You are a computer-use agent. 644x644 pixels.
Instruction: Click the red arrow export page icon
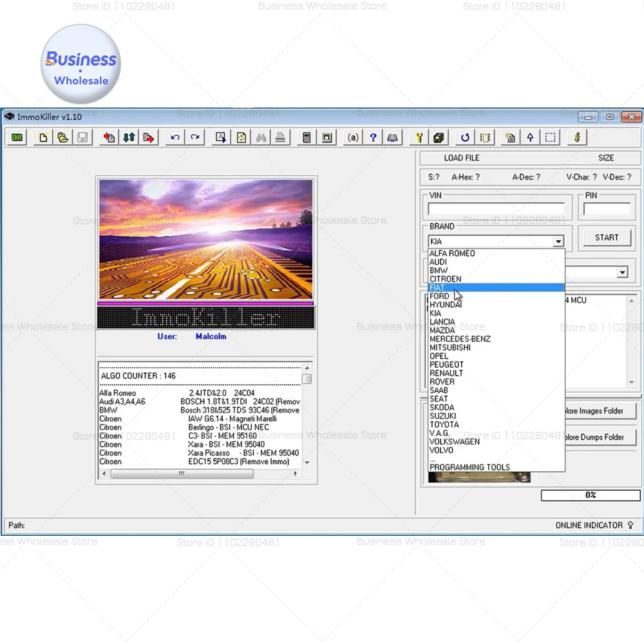pyautogui.click(x=149, y=138)
